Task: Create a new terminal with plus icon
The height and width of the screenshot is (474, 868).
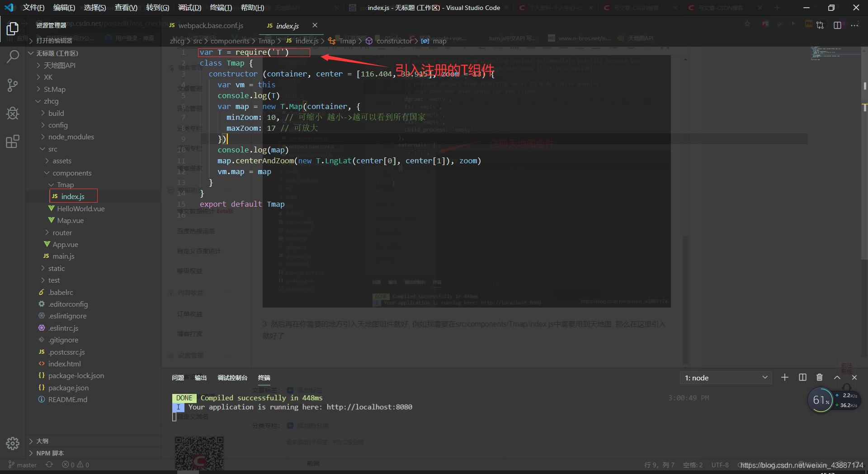Action: pyautogui.click(x=785, y=377)
